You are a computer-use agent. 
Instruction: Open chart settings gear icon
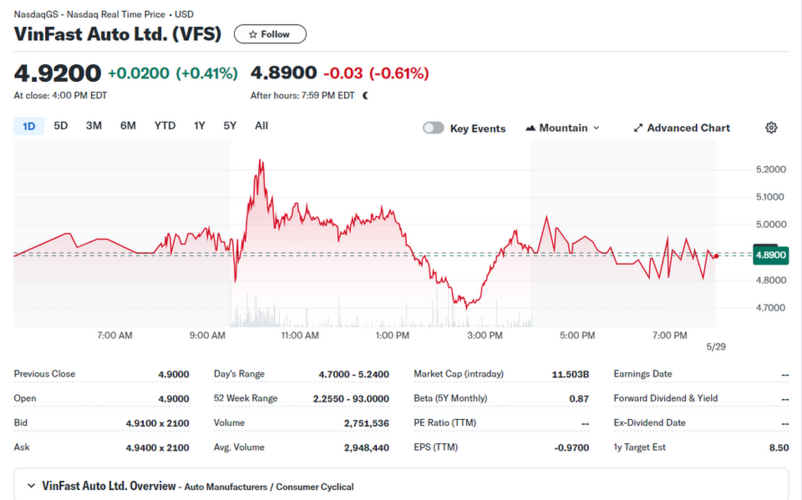coord(771,128)
